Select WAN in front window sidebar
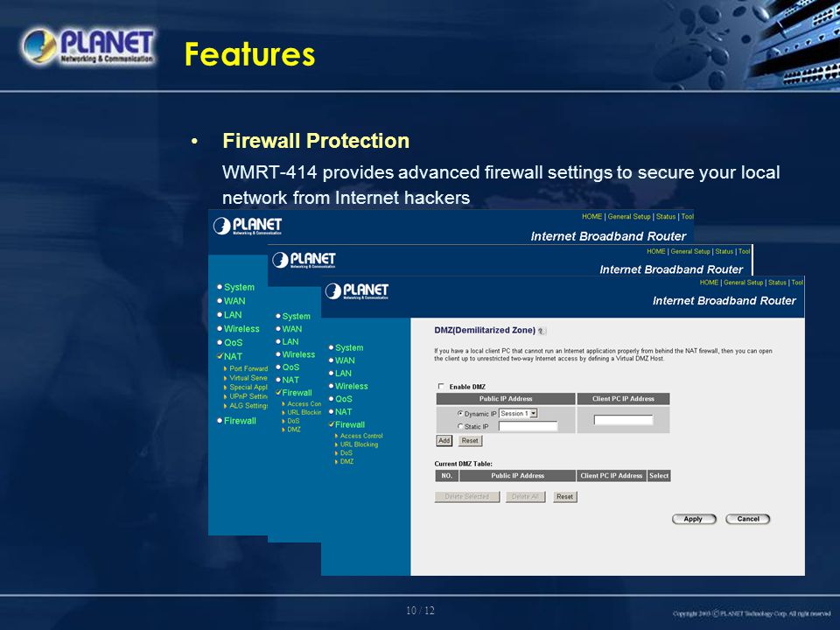The image size is (840, 630). click(x=345, y=360)
